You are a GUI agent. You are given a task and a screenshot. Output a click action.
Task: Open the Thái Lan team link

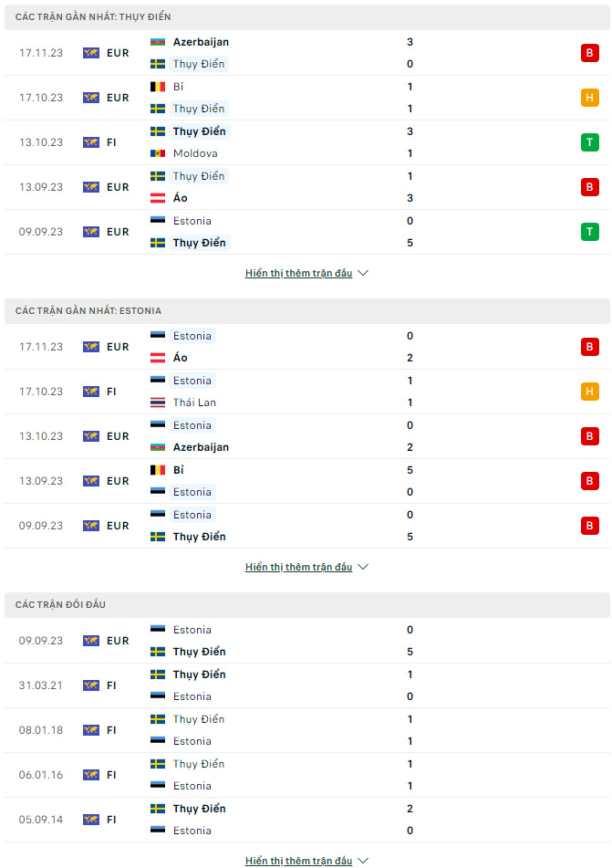(195, 403)
